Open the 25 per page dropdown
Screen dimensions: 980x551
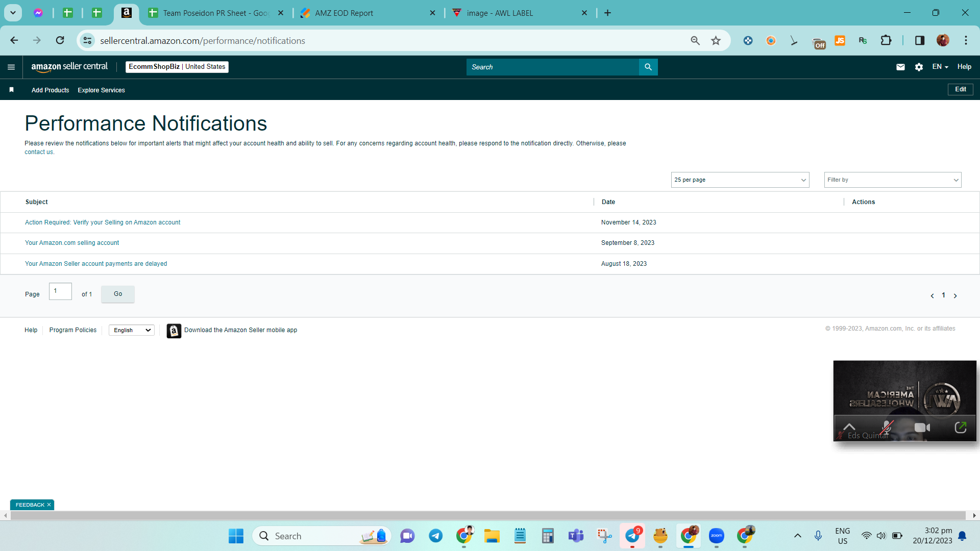pos(740,180)
